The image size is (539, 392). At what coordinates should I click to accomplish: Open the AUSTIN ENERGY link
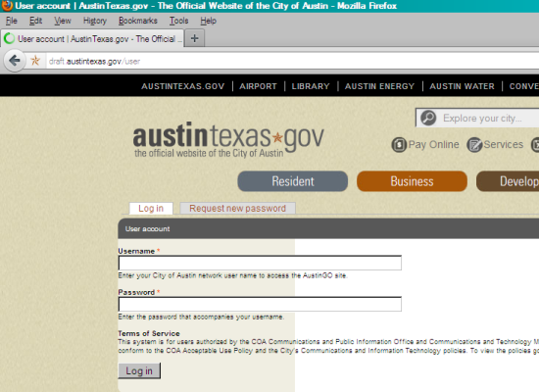point(380,86)
